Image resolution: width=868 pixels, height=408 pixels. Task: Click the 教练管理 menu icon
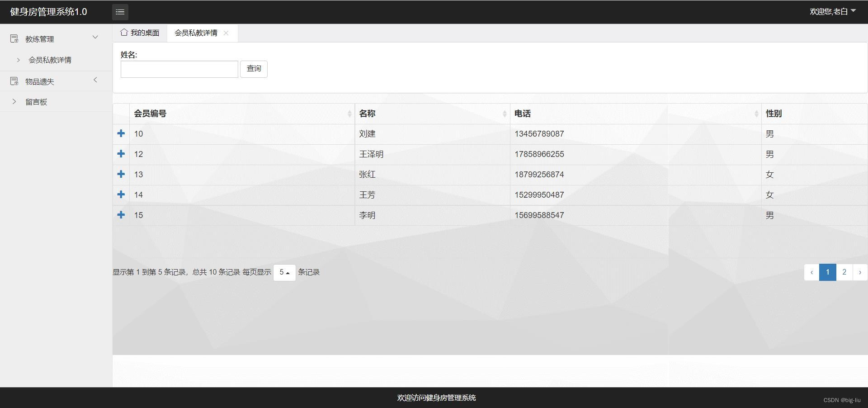click(14, 39)
